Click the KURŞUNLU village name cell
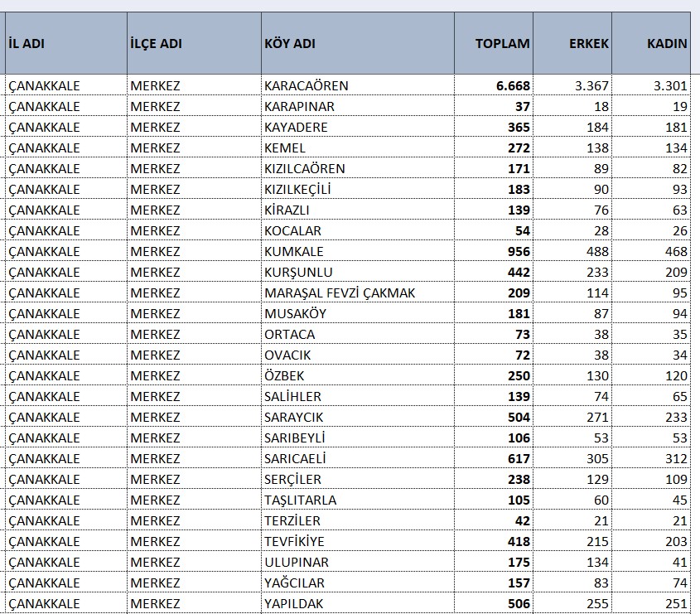 (356, 272)
